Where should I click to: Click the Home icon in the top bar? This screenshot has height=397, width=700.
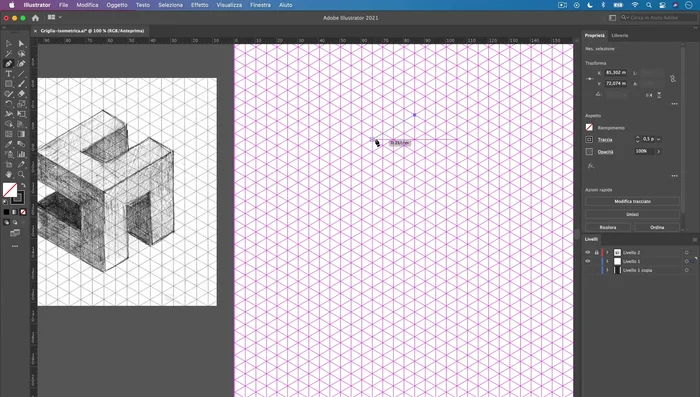(x=35, y=18)
